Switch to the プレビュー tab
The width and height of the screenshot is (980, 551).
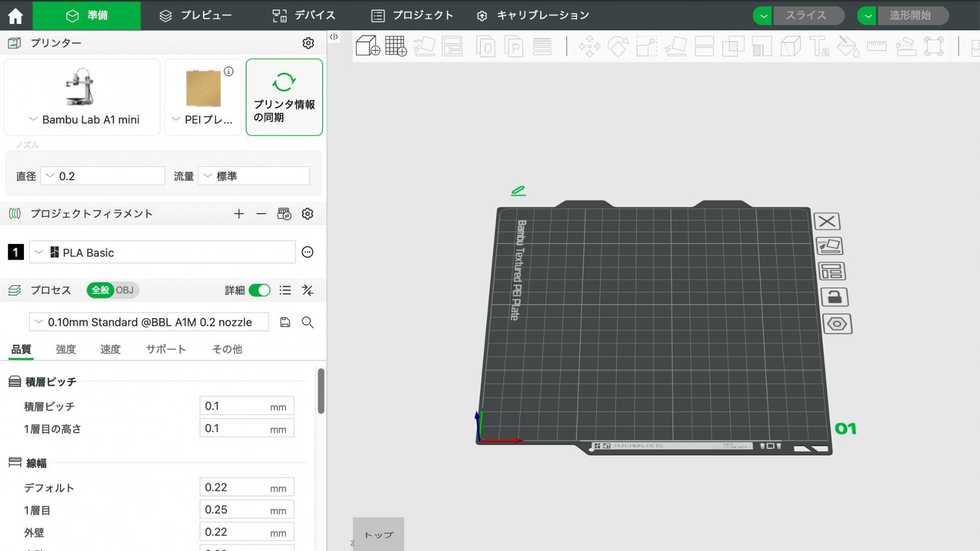tap(195, 16)
